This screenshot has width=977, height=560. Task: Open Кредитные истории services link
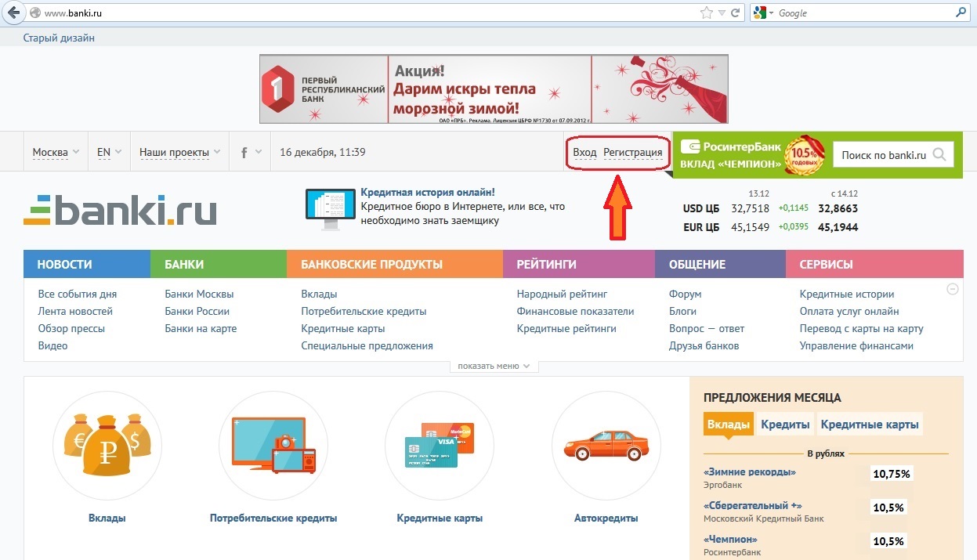(x=847, y=294)
